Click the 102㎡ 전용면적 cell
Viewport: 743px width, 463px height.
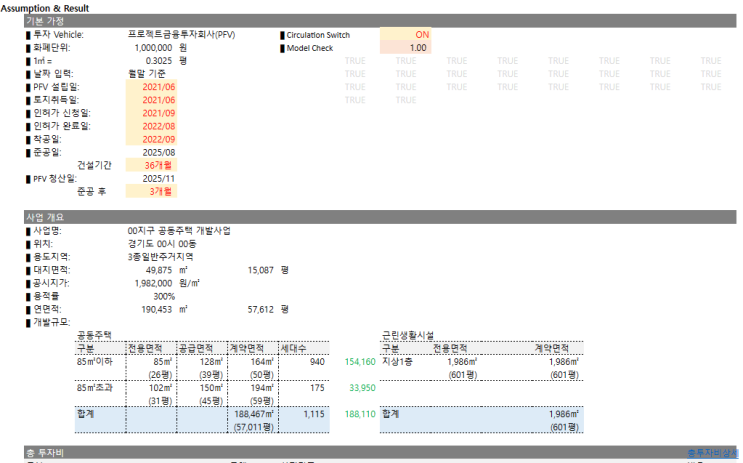point(160,388)
